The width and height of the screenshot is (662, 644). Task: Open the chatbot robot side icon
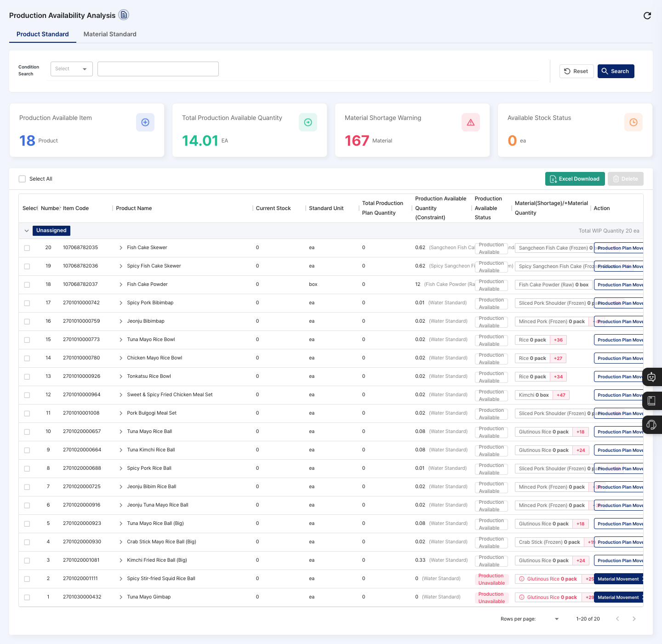tap(652, 377)
